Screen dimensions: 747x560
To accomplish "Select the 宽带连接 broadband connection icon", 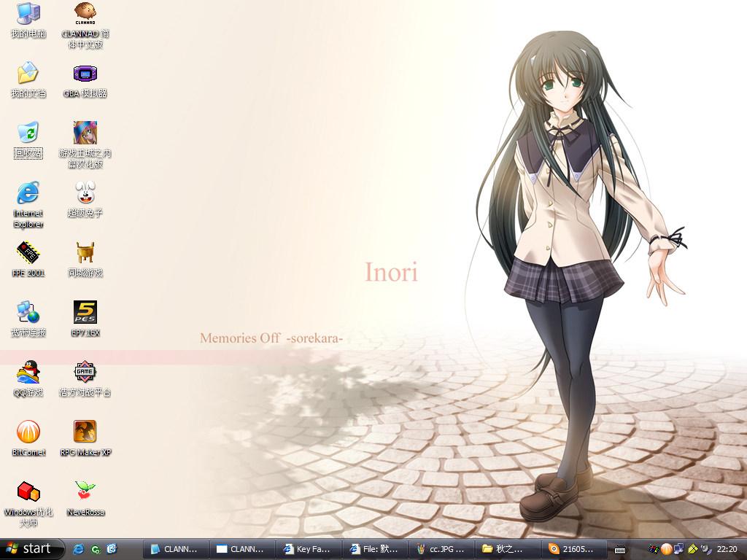I will point(28,319).
